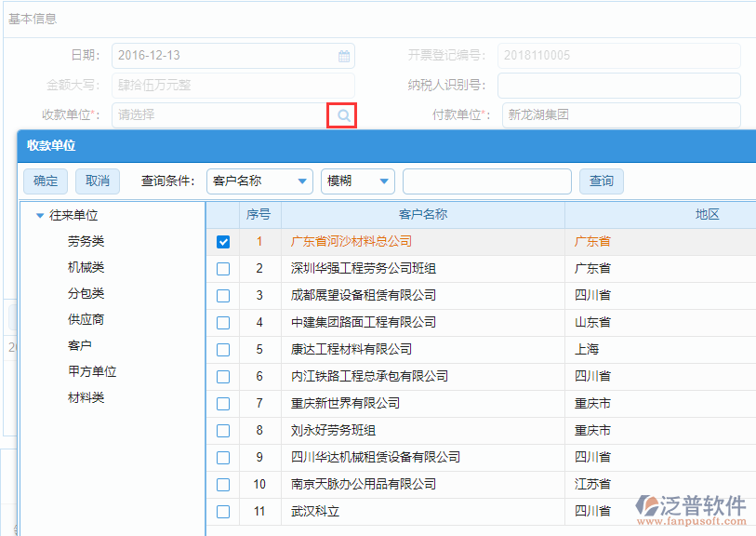Check the 武汉科立 row

(223, 511)
